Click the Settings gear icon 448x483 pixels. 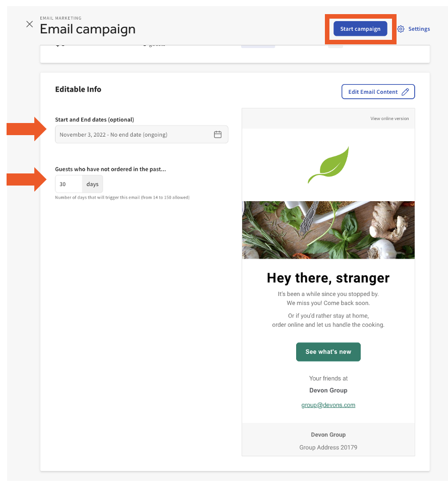tap(401, 29)
